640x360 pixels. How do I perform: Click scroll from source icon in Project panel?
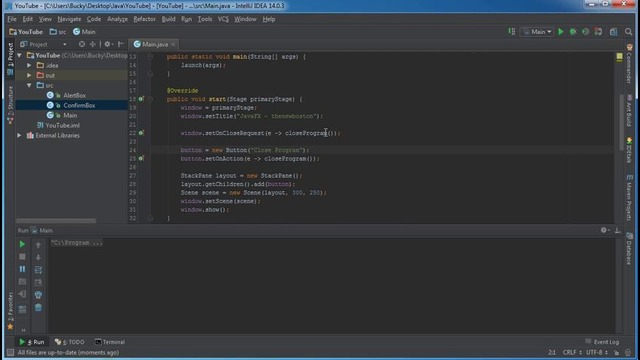click(82, 44)
